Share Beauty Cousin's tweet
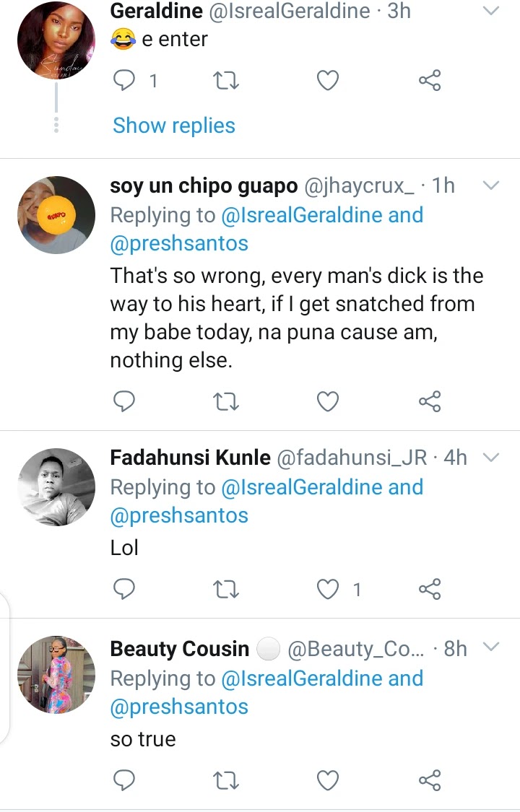Screen dimensions: 520x812 430,780
